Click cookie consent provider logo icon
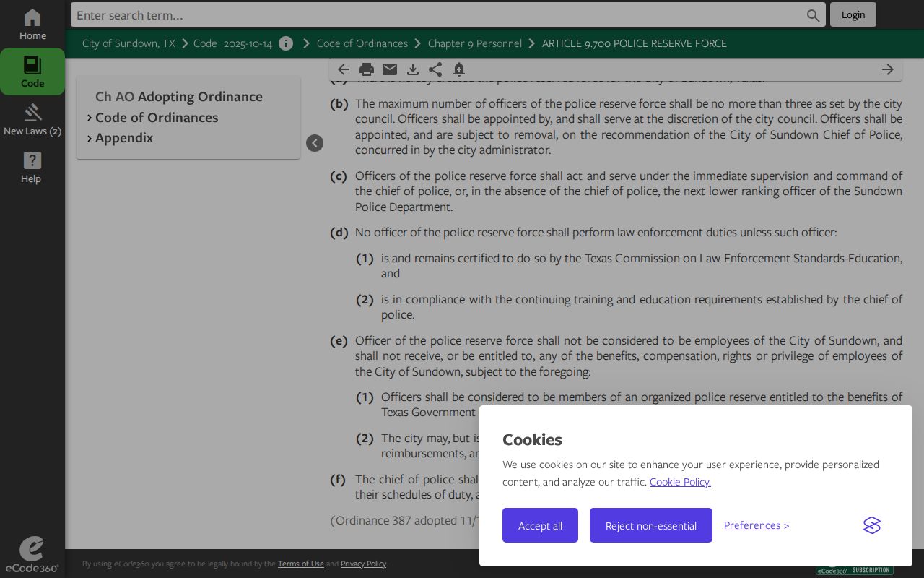The image size is (924, 578). click(x=872, y=525)
